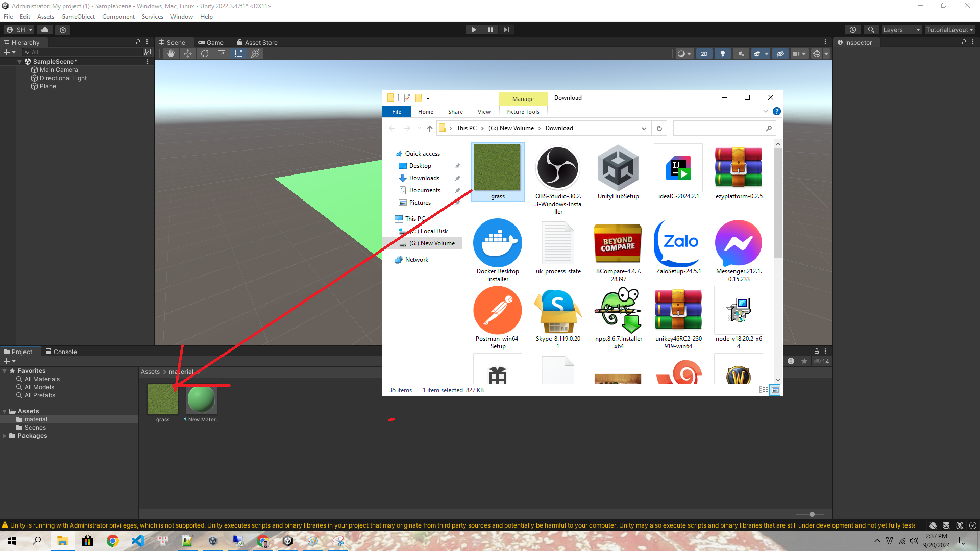Select the Hand tool in the Scene toolbar
The width and height of the screenshot is (980, 551).
tap(171, 54)
